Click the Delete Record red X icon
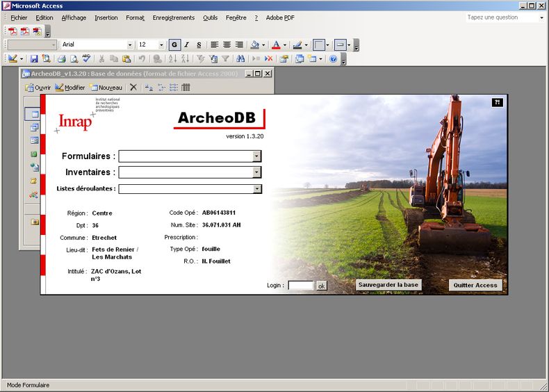Screen dimensions: 549x392 pyautogui.click(x=268, y=59)
